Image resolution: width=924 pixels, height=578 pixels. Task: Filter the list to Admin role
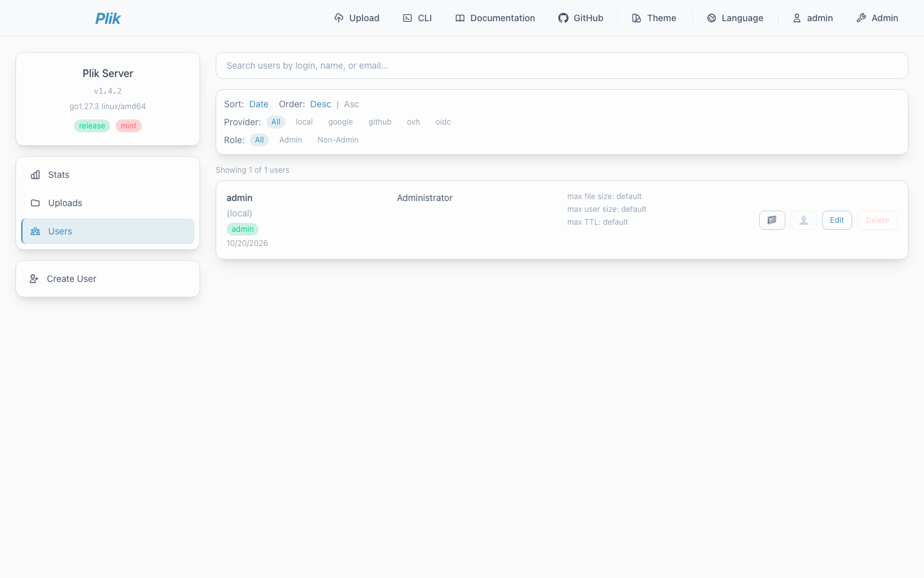click(291, 140)
